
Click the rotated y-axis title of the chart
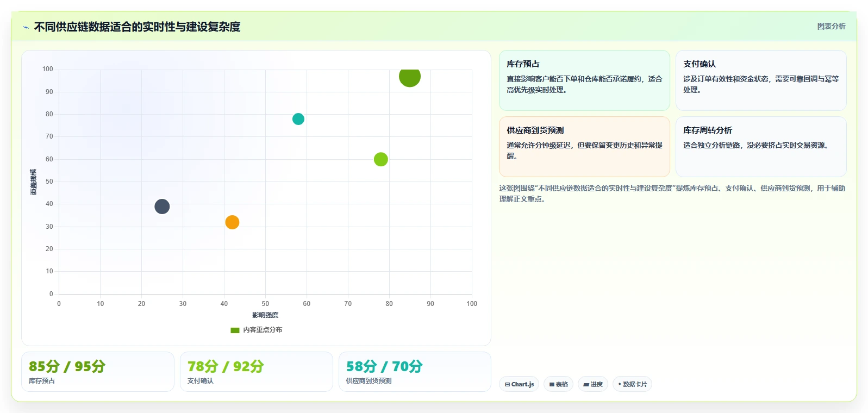(x=34, y=182)
